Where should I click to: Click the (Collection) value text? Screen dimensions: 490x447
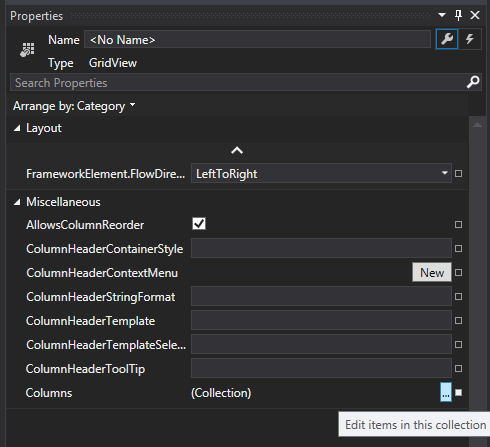pos(221,393)
